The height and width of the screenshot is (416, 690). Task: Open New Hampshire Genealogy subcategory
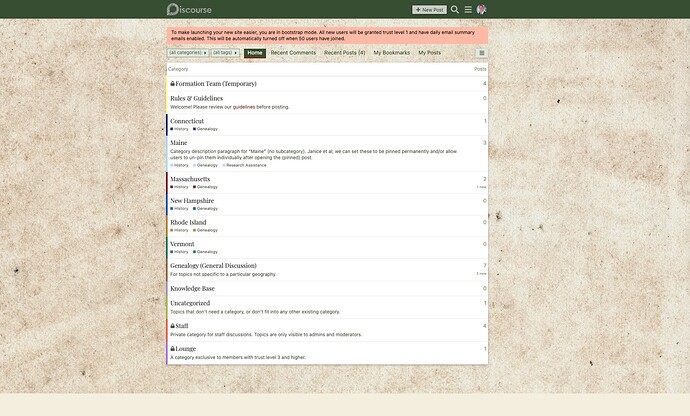pos(206,209)
